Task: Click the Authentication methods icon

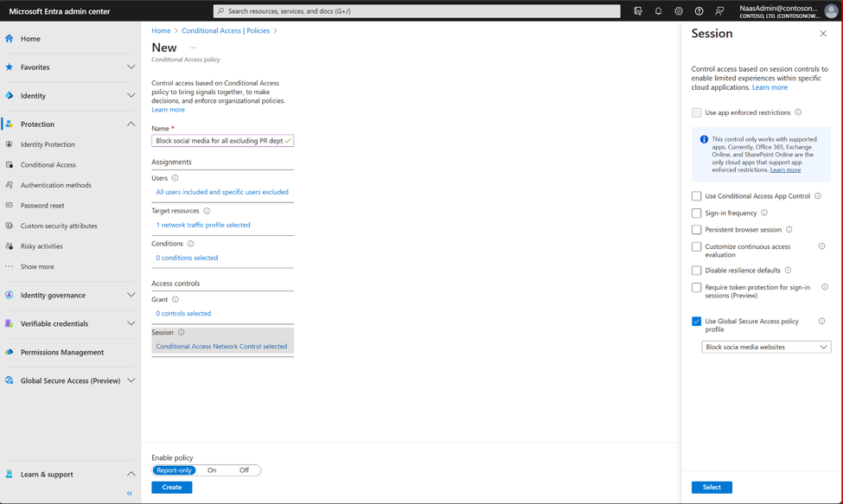Action: click(10, 185)
